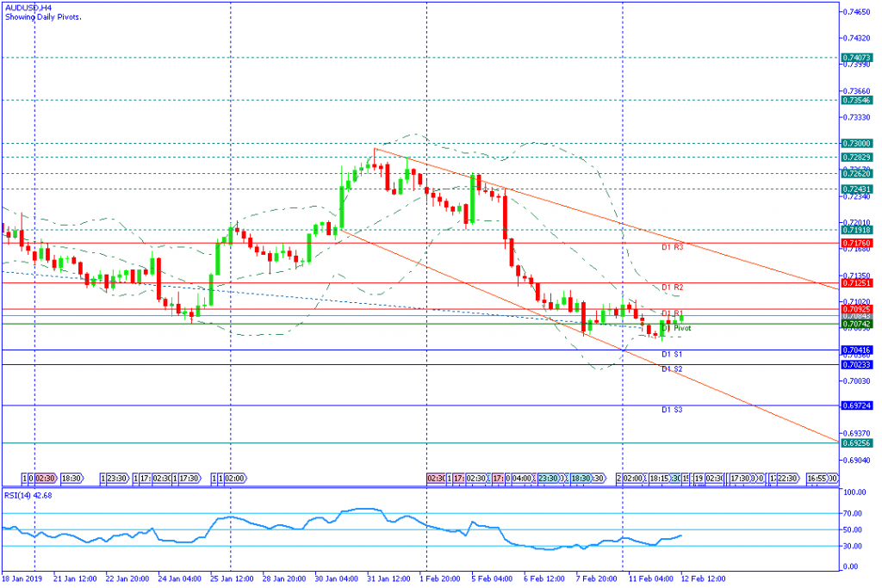Click the 22:30 event marker

click(x=786, y=478)
